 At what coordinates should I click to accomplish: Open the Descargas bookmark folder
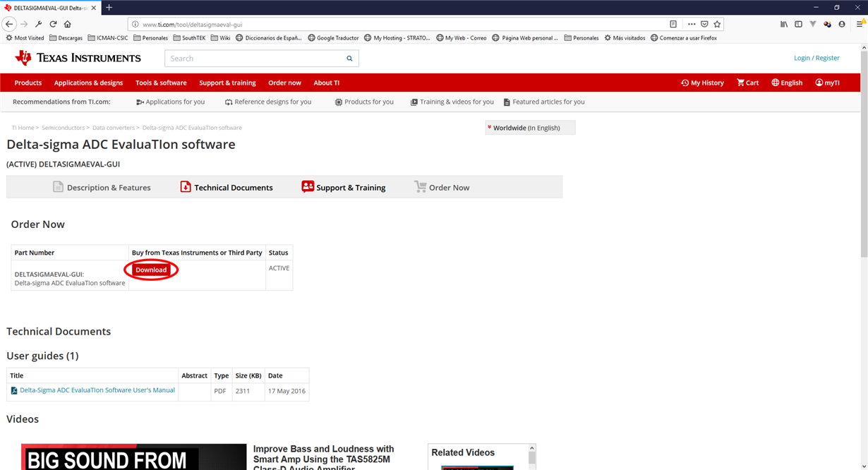pyautogui.click(x=66, y=38)
